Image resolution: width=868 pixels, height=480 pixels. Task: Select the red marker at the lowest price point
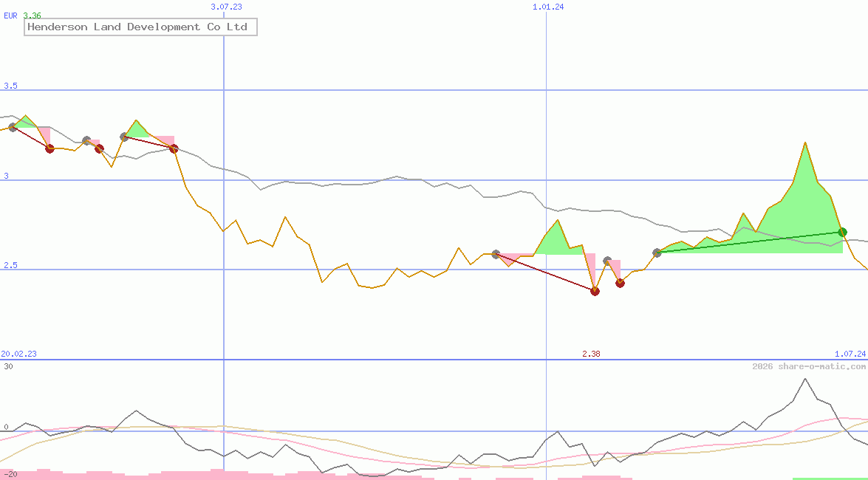click(595, 291)
